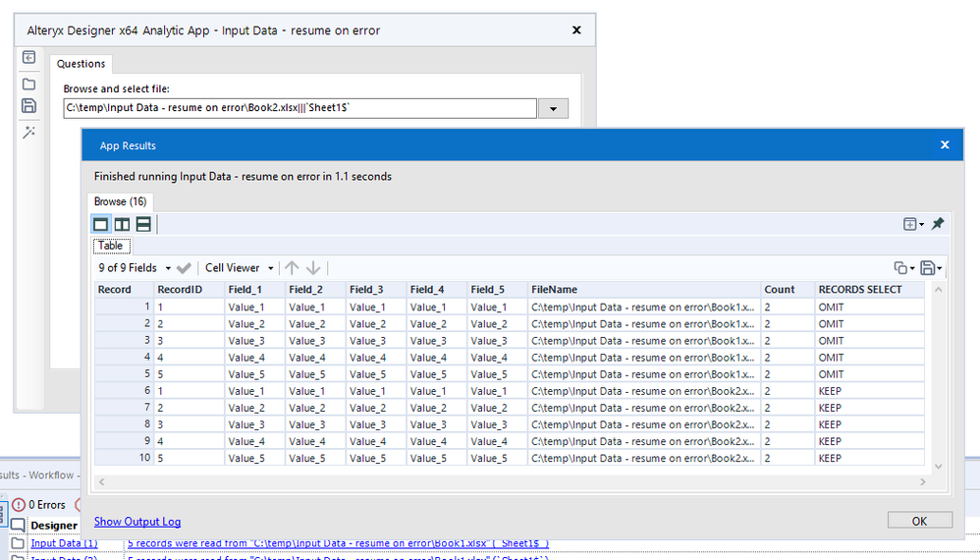The image size is (980, 560).
Task: Click the results table horizontal scrollbar
Action: click(511, 481)
